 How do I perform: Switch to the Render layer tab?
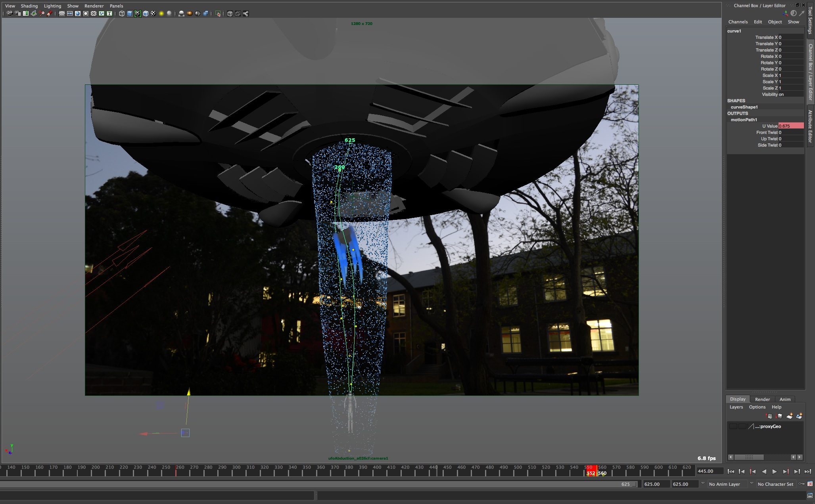[762, 399]
